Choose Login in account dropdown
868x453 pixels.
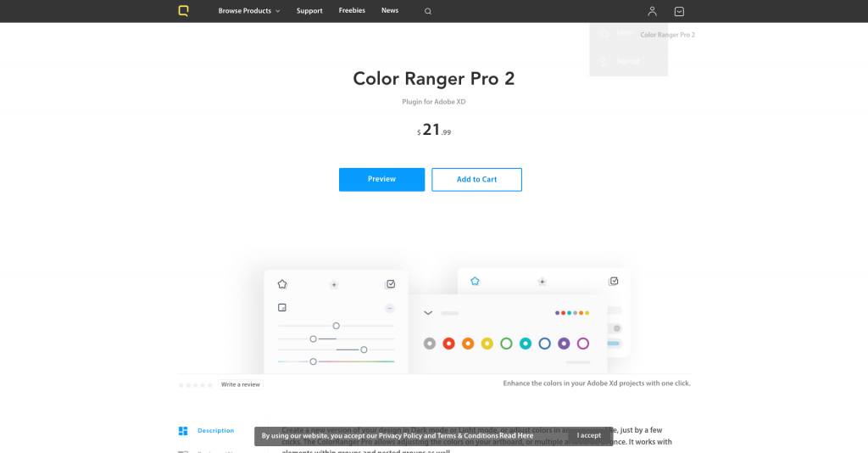[625, 33]
